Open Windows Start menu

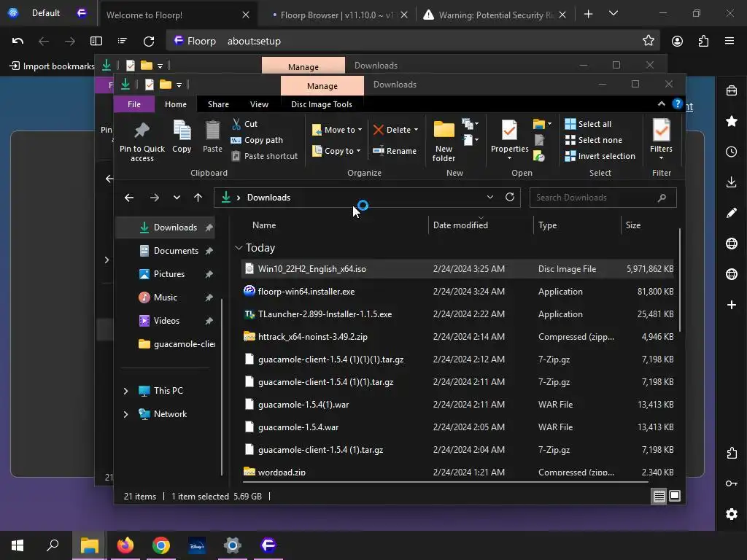pyautogui.click(x=18, y=545)
